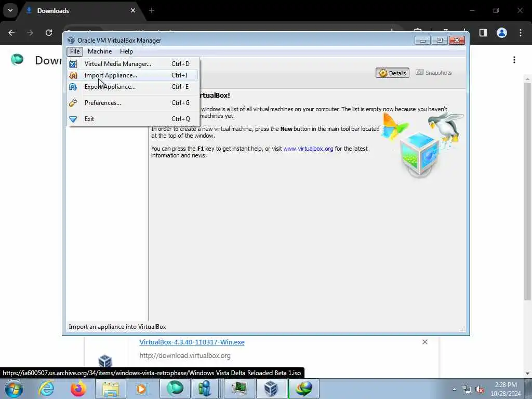
Task: Click the VirtualBox cube icon in title bar
Action: tap(71, 41)
